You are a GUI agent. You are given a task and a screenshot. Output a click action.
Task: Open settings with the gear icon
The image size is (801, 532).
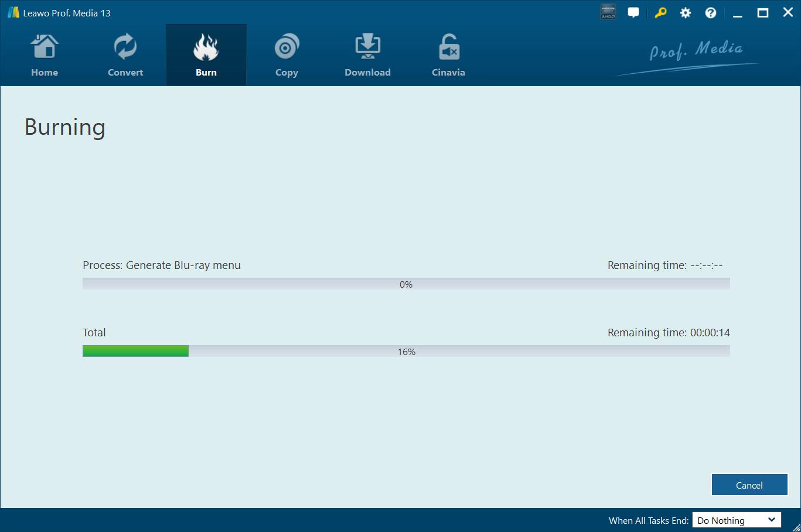point(685,13)
